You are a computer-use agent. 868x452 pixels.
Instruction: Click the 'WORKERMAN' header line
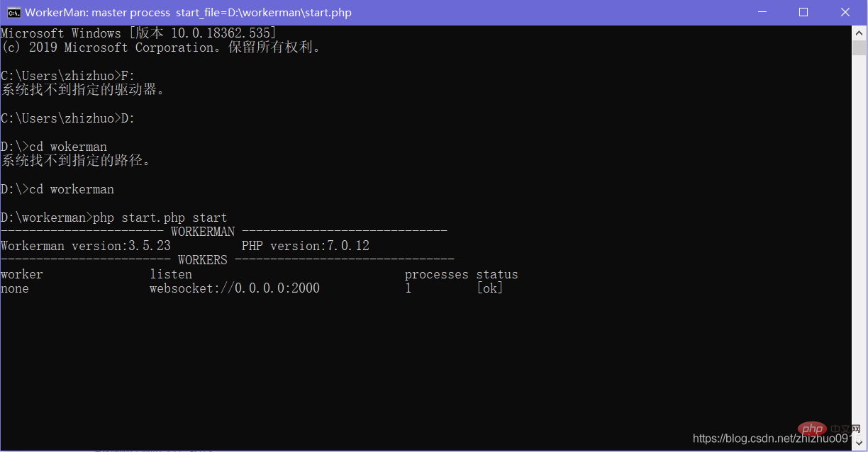pos(224,232)
